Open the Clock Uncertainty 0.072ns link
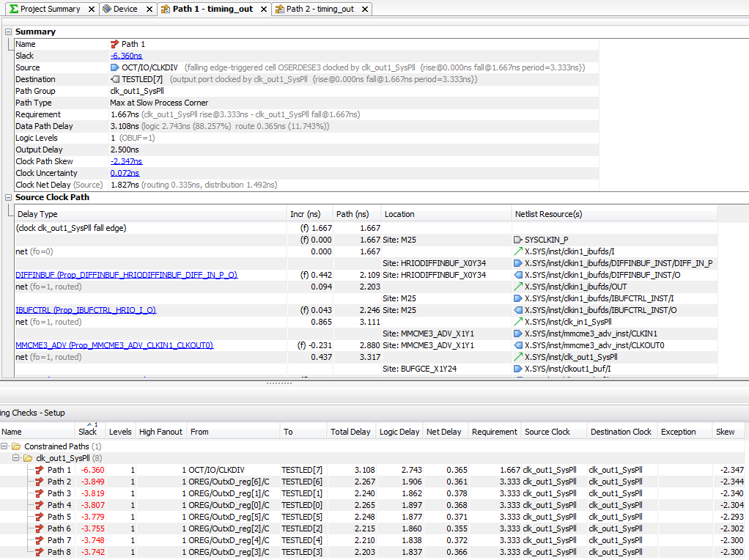Viewport: 749px width, 560px height. (125, 173)
